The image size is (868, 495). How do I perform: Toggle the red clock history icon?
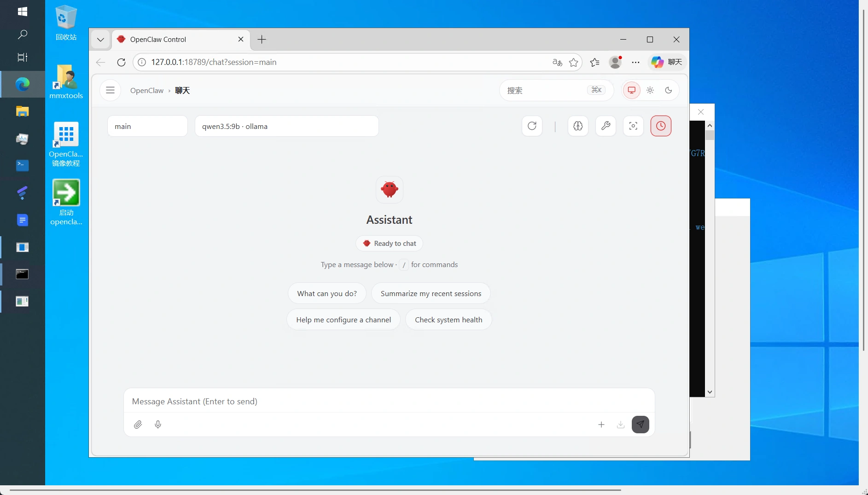pos(661,126)
